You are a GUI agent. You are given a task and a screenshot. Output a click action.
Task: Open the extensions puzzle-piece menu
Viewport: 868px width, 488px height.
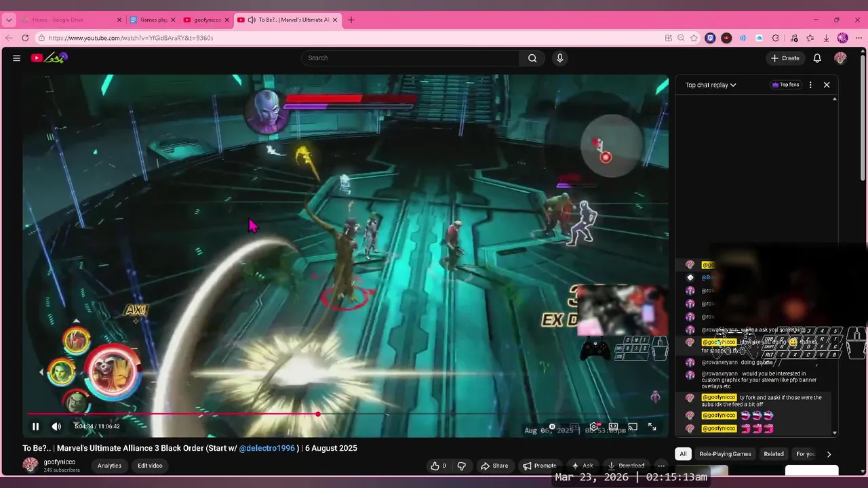click(x=775, y=38)
